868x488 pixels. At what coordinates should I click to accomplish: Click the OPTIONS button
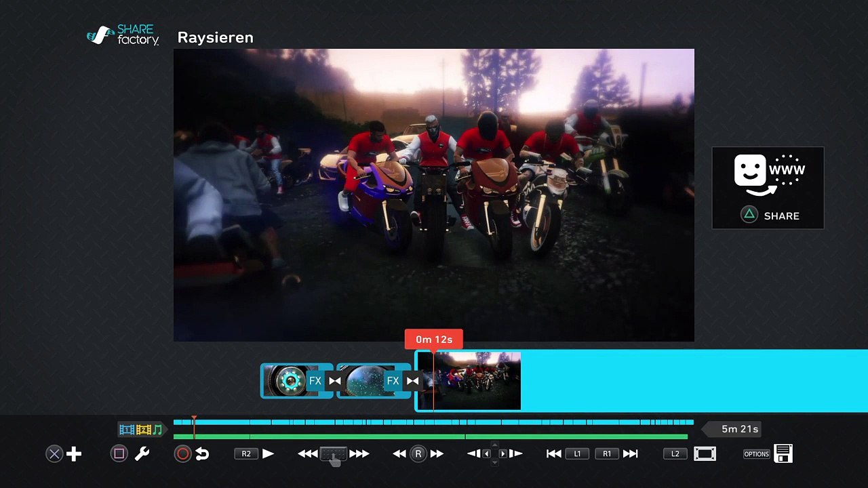point(757,454)
